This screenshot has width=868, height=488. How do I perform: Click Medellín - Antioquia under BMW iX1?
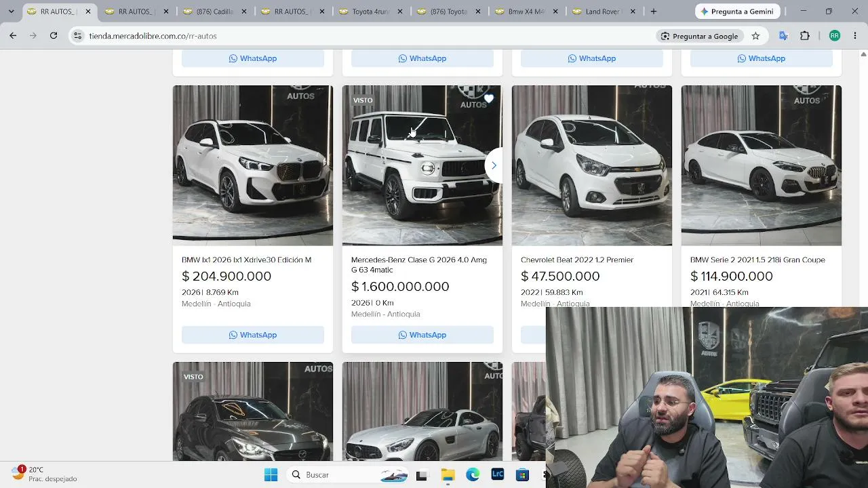coord(216,304)
